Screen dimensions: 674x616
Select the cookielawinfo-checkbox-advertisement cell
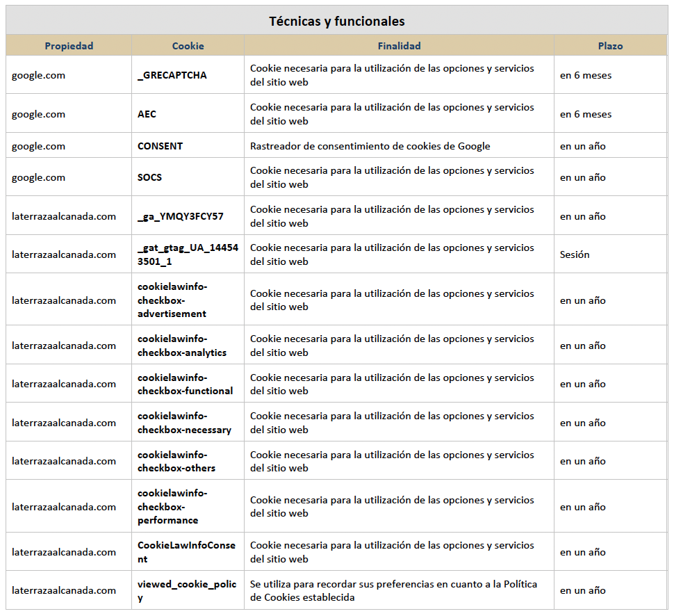[188, 300]
